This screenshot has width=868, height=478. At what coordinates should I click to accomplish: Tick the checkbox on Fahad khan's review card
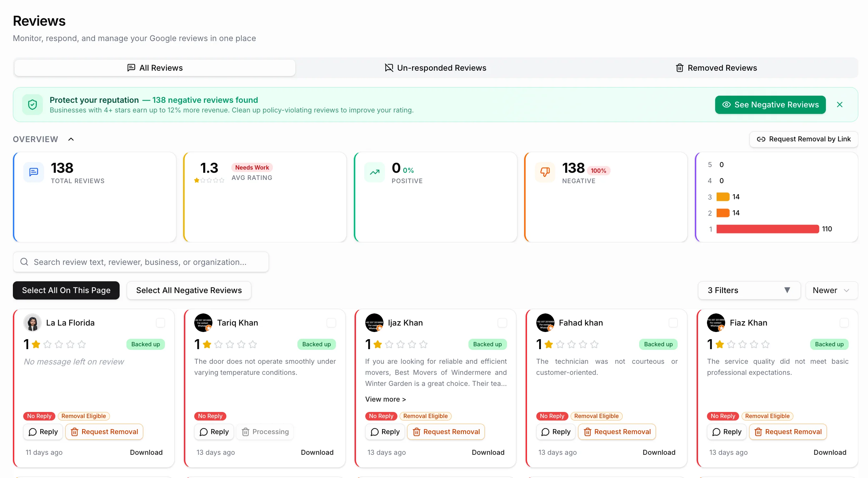[x=673, y=323]
